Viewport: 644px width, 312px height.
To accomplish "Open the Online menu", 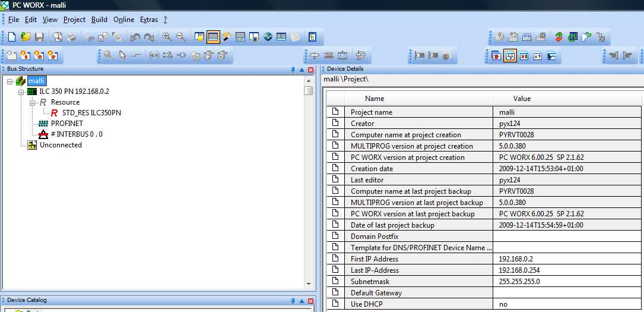I will (x=123, y=20).
